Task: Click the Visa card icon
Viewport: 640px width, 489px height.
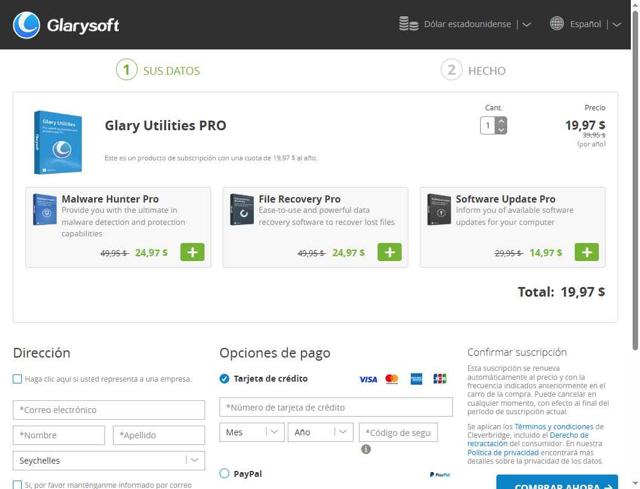Action: point(368,379)
